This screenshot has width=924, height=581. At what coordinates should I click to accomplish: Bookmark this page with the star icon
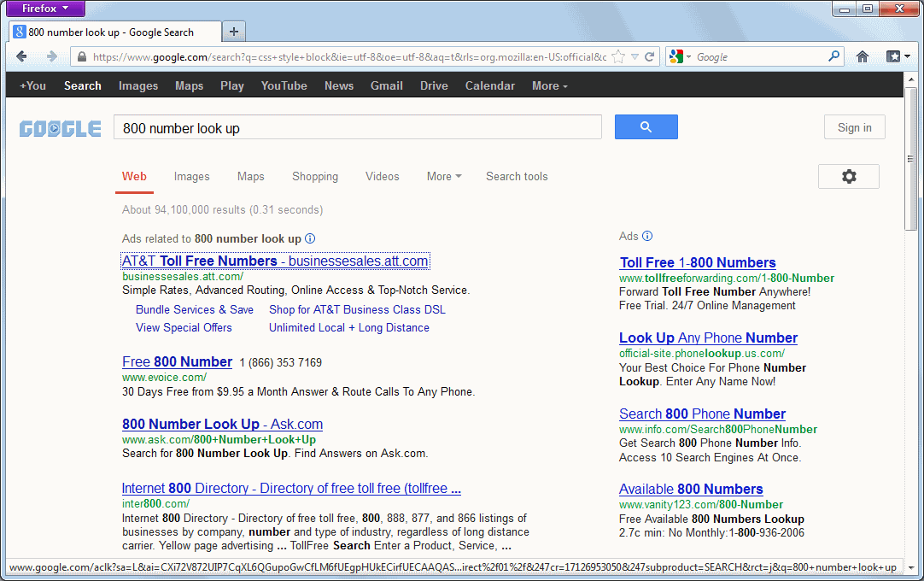click(618, 56)
